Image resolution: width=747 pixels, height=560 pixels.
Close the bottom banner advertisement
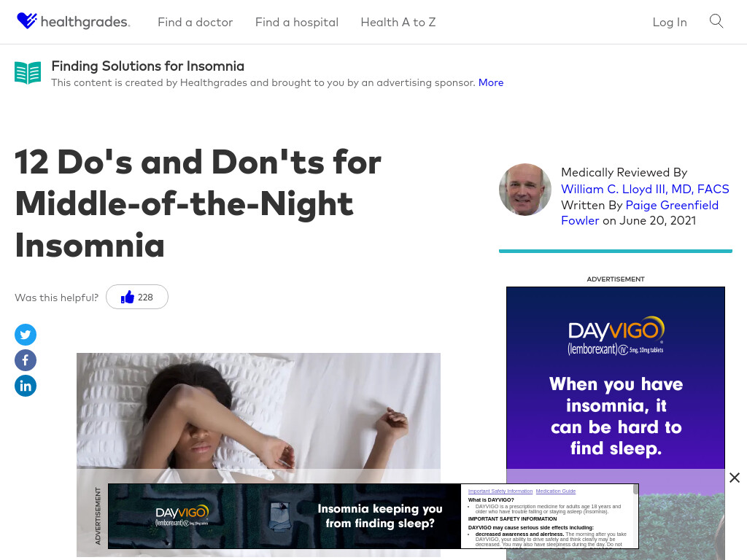734,478
